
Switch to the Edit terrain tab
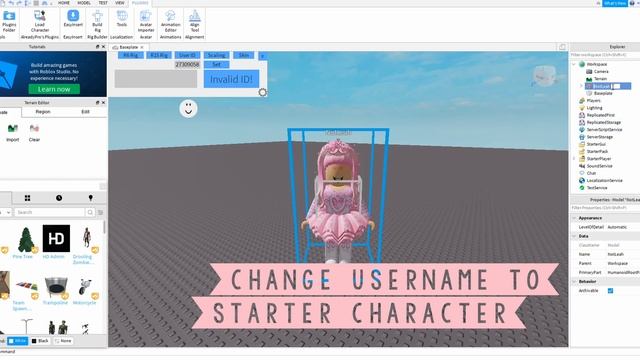[85, 112]
